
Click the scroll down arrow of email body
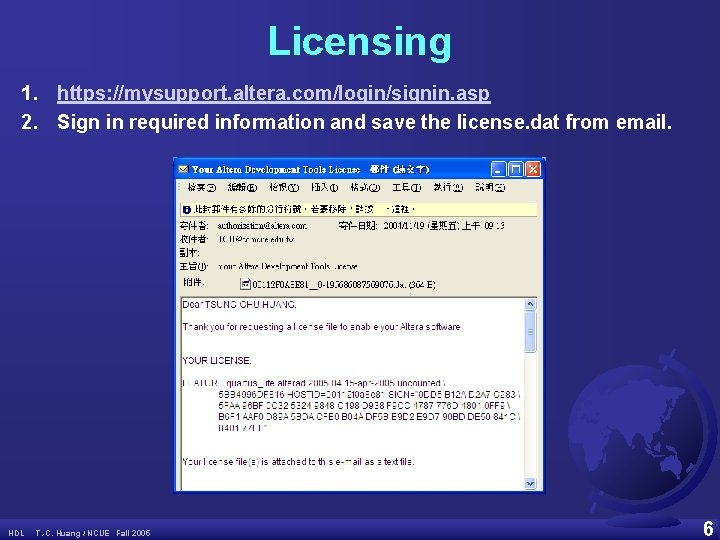pos(530,484)
